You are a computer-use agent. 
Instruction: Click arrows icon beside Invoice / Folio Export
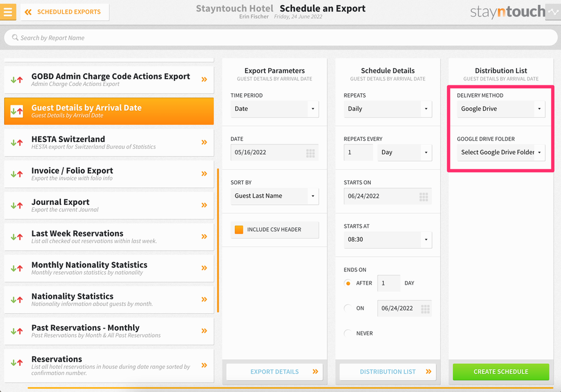16,174
